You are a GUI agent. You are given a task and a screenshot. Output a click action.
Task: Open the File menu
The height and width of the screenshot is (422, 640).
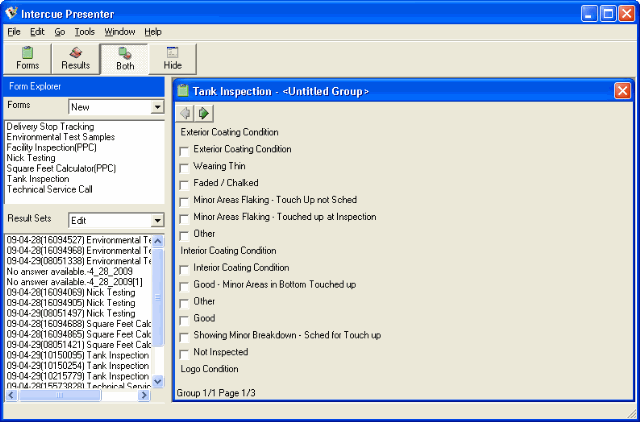click(14, 32)
